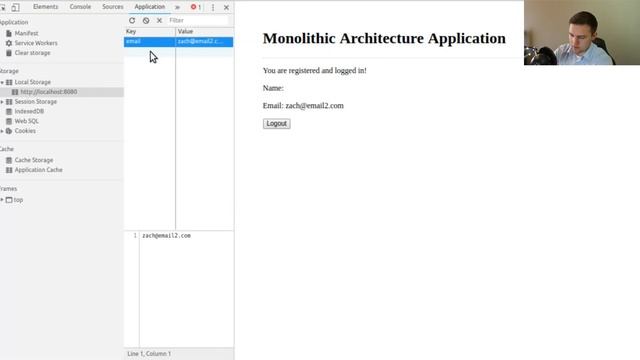Select http://localhost:8080 storage origin

coord(49,92)
